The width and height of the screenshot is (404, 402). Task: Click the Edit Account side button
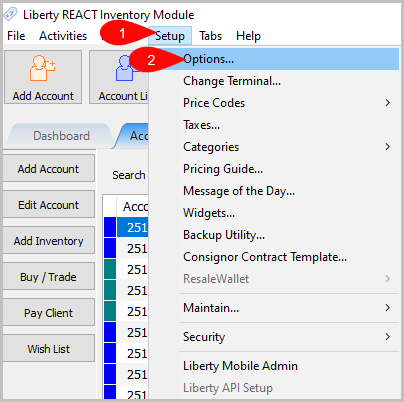tap(49, 205)
